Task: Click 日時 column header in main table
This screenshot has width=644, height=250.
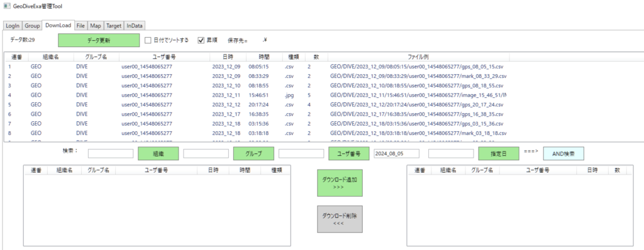Action: click(x=228, y=57)
